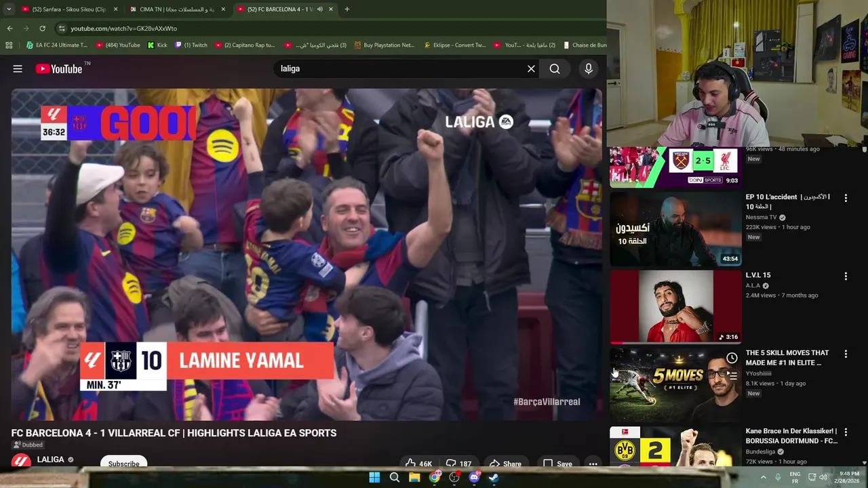
Task: Open Windows Start menu
Action: coord(374,477)
